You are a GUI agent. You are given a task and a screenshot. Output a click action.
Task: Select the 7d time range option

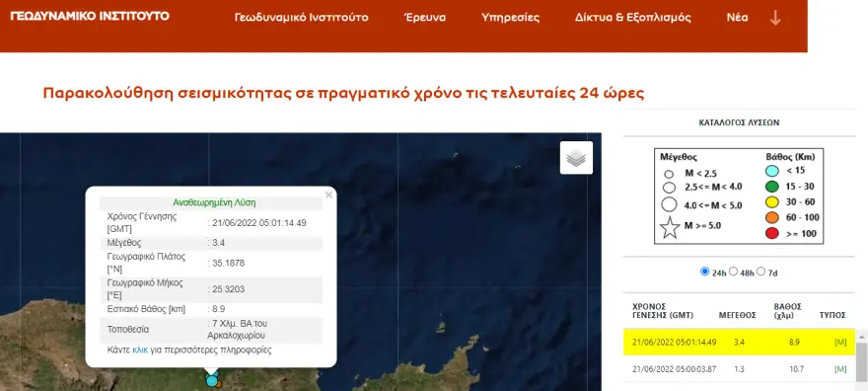click(x=761, y=272)
